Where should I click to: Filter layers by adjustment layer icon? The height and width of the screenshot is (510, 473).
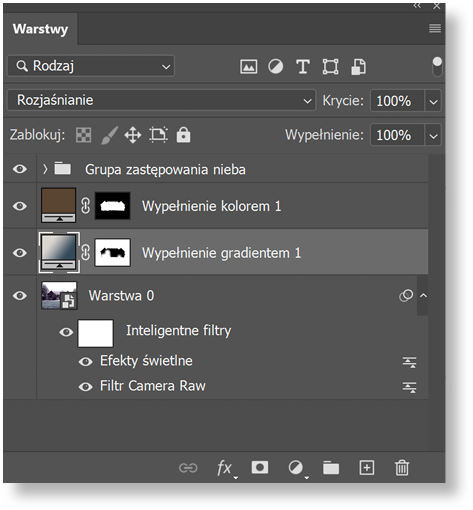[x=276, y=67]
